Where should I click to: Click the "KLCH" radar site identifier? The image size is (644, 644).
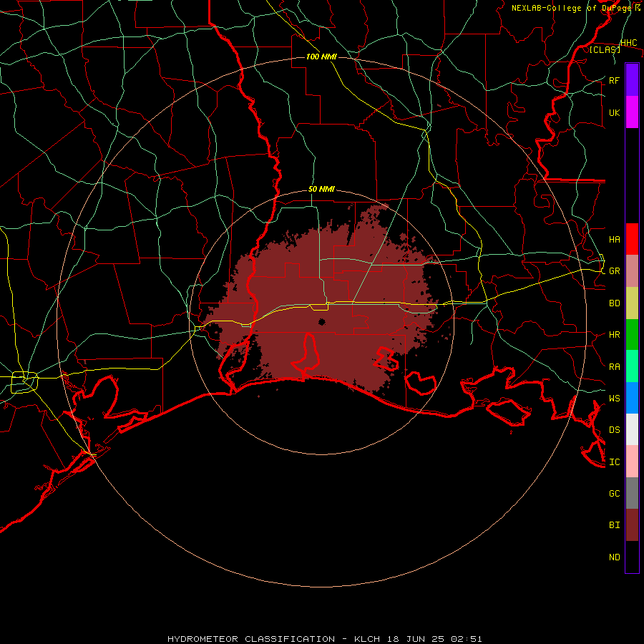coord(367,639)
